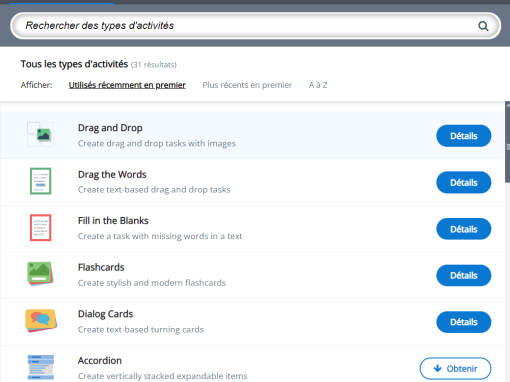Viewport: 510px width, 382px height.
Task: Open Détails for Flashcards
Action: point(463,275)
